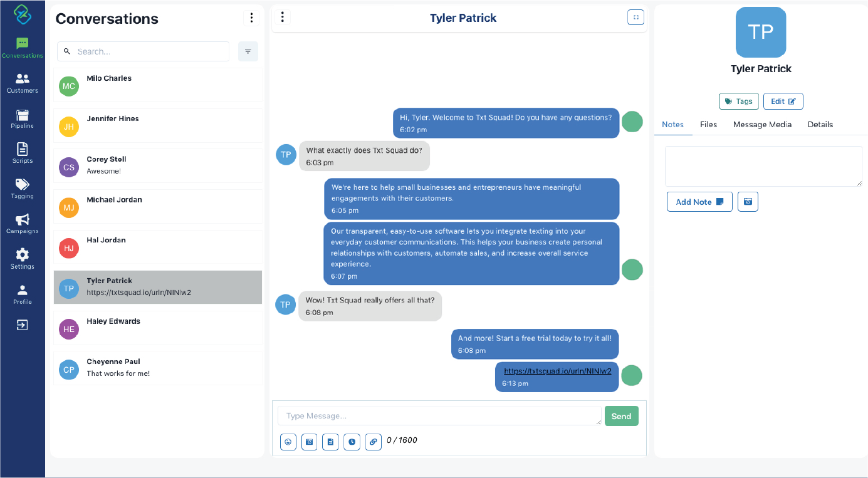Open Milo Charles conversation

pos(158,85)
